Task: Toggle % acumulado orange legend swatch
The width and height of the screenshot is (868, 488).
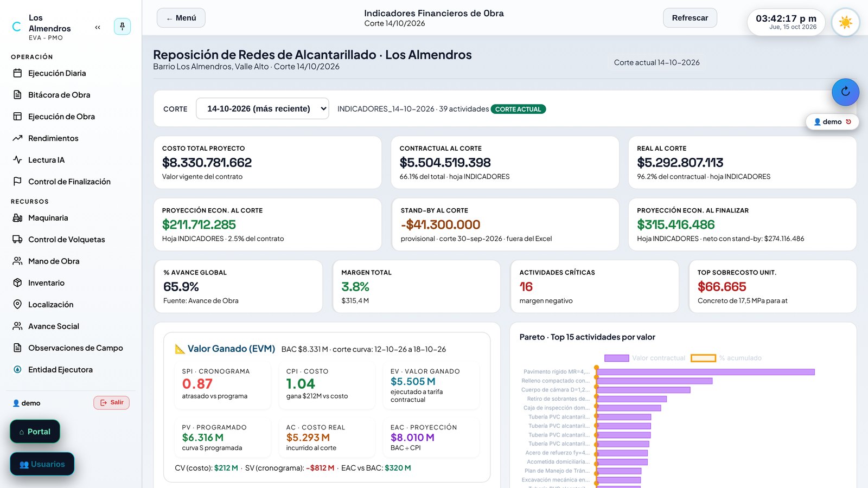Action: pos(703,358)
